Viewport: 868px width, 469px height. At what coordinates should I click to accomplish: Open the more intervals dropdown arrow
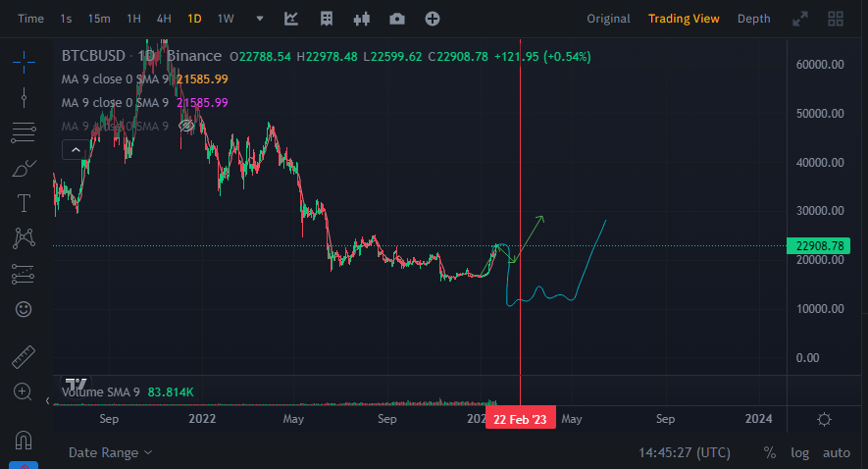[x=260, y=19]
